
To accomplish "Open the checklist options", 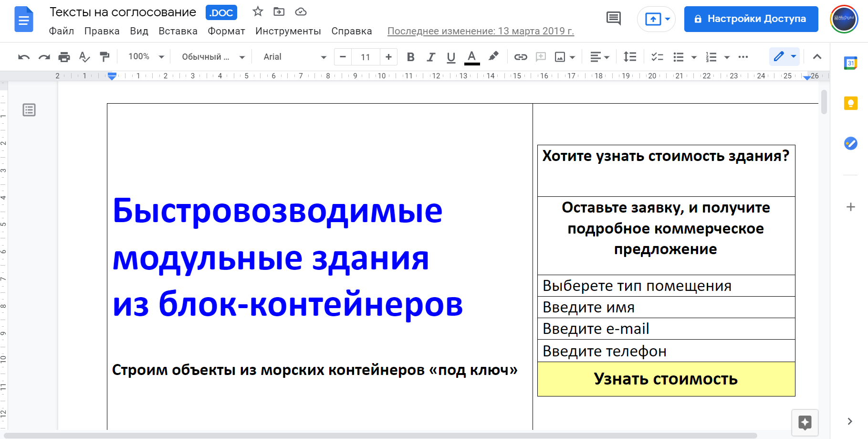I will pos(658,57).
